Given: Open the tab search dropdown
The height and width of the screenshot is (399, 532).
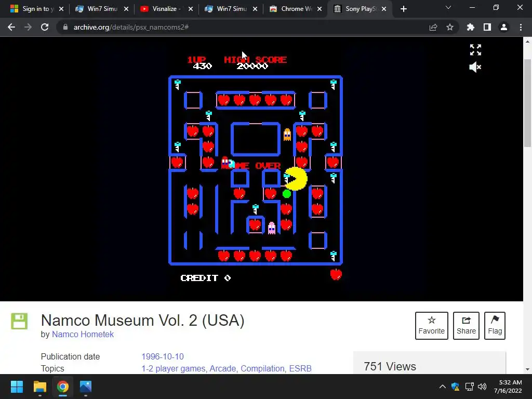Looking at the screenshot, I should coord(448,7).
